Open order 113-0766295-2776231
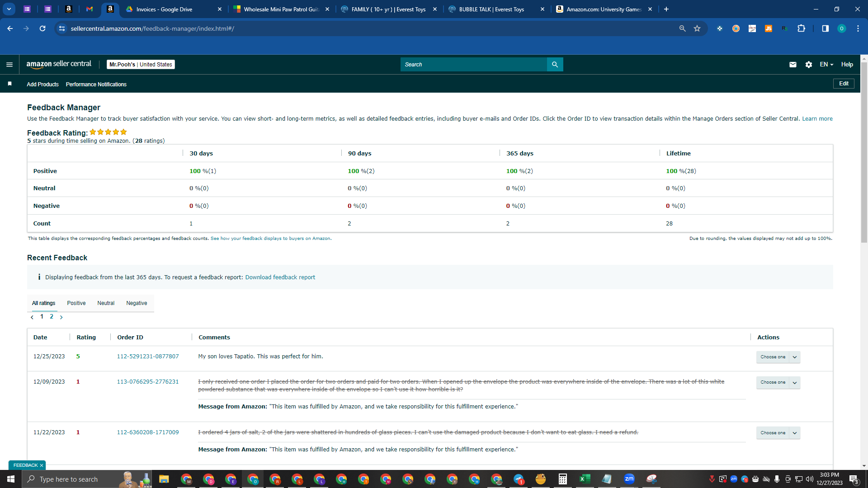The height and width of the screenshot is (488, 868). click(x=148, y=382)
